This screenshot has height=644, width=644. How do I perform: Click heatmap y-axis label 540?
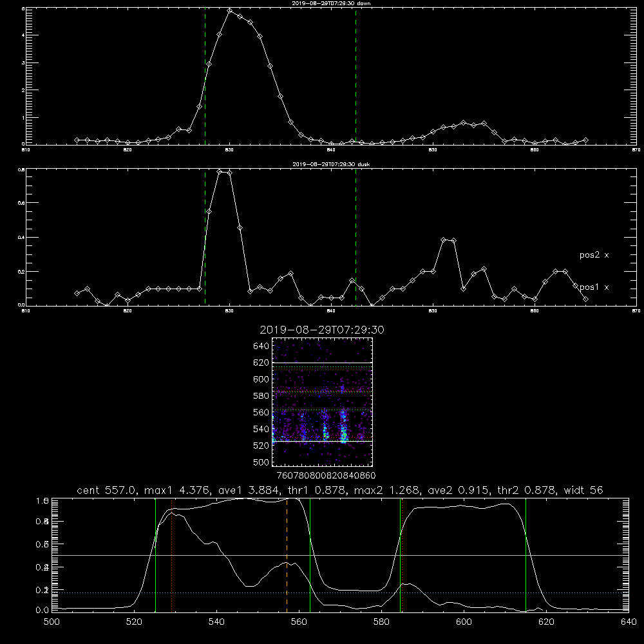[261, 429]
